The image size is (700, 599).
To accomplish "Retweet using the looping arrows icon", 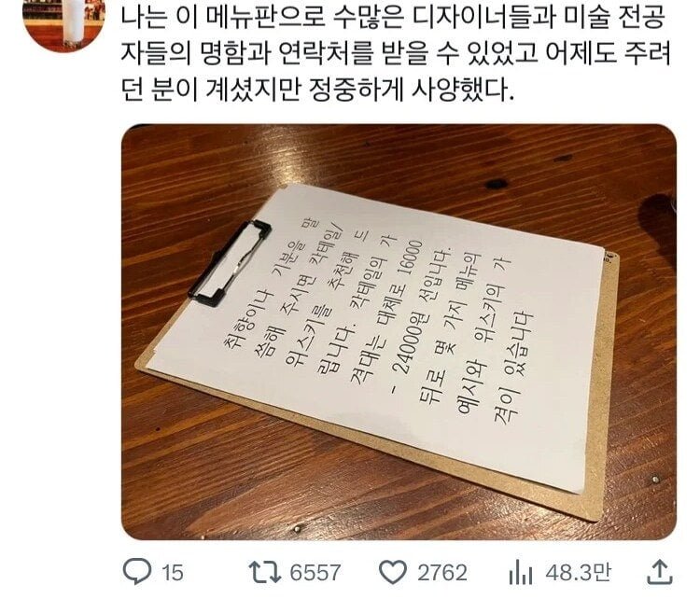I will click(264, 573).
